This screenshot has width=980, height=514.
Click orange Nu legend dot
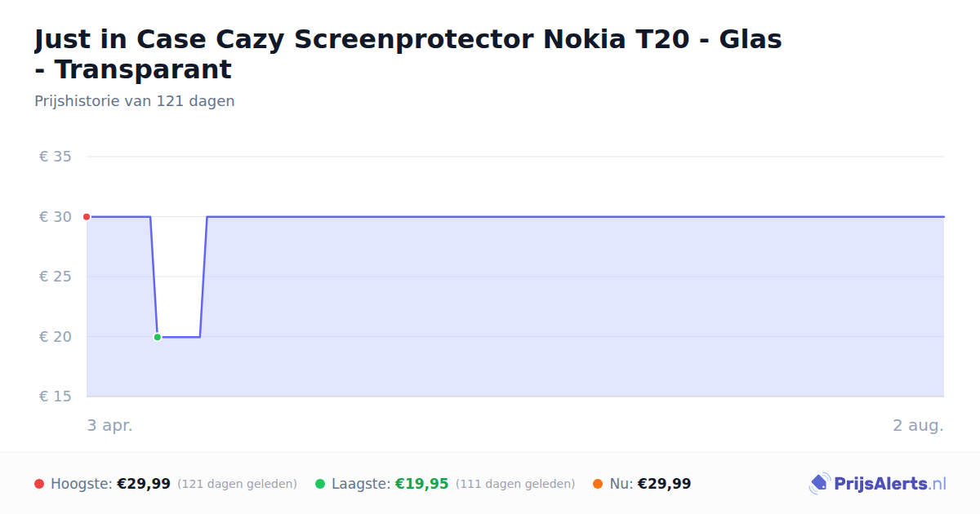[598, 484]
